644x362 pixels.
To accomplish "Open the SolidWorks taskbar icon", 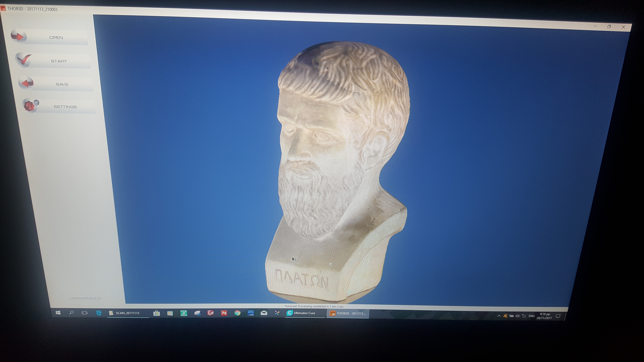I will (210, 313).
